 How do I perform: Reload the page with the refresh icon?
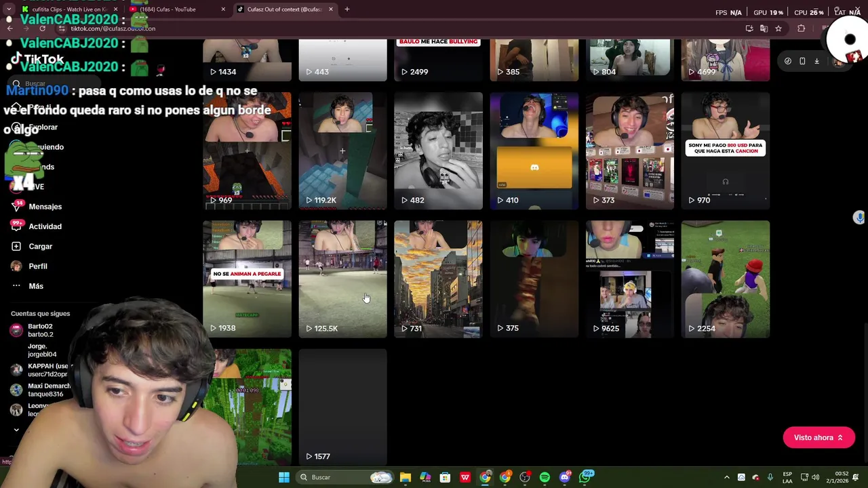pos(42,28)
